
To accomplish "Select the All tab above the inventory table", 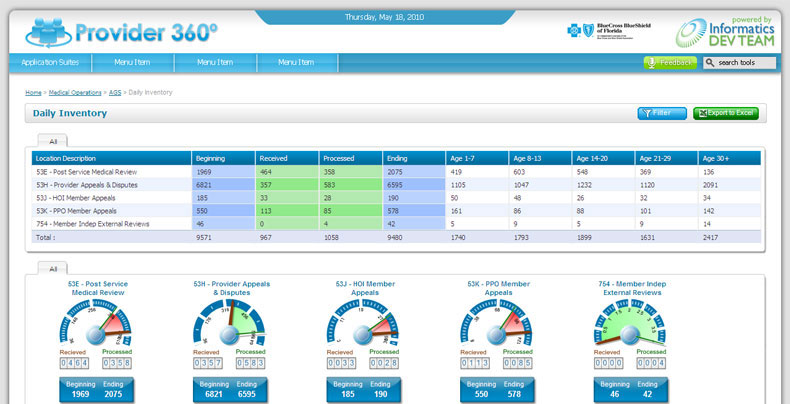I will click(53, 141).
